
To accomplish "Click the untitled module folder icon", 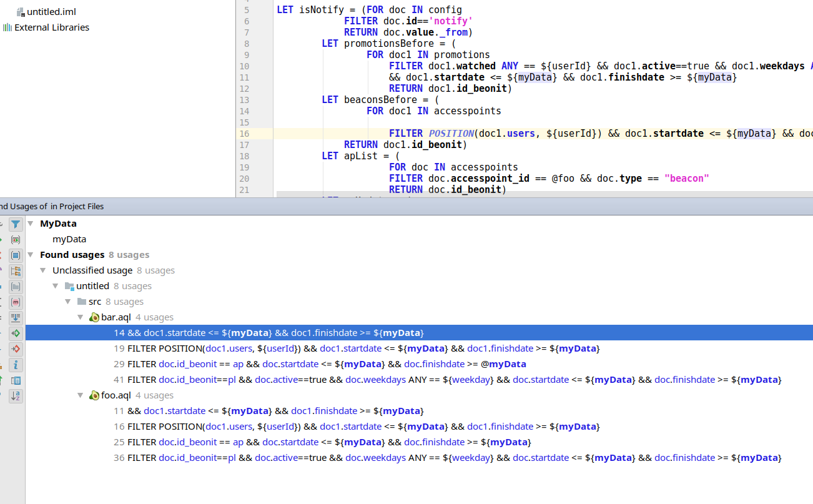I will point(69,286).
